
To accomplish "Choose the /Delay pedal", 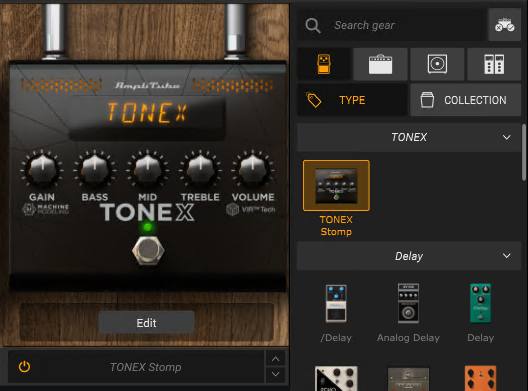I will 336,304.
